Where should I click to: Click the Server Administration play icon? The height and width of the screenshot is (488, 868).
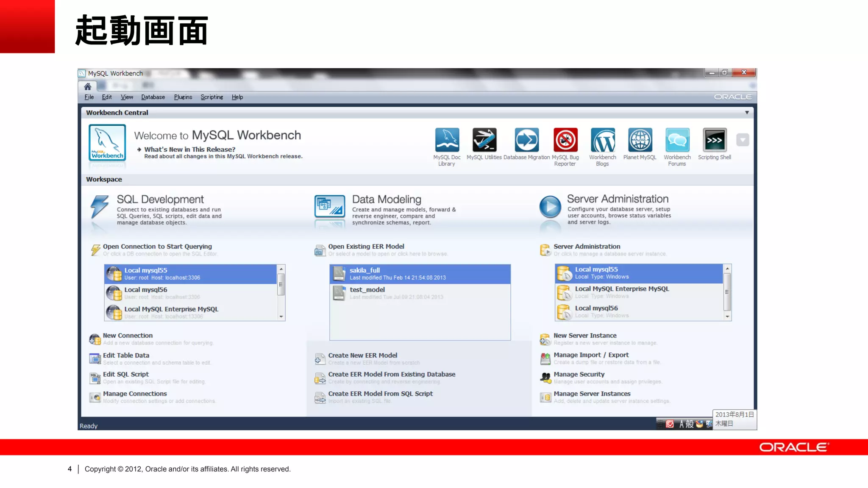click(x=550, y=207)
